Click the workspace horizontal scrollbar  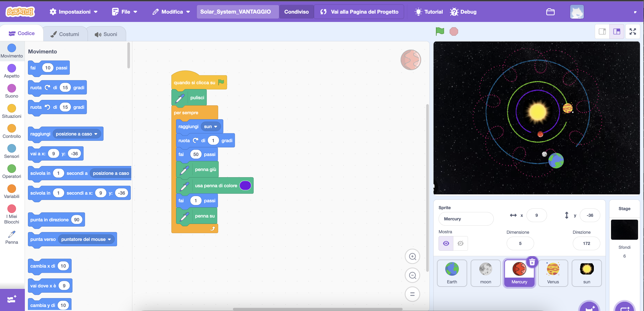[x=317, y=309]
